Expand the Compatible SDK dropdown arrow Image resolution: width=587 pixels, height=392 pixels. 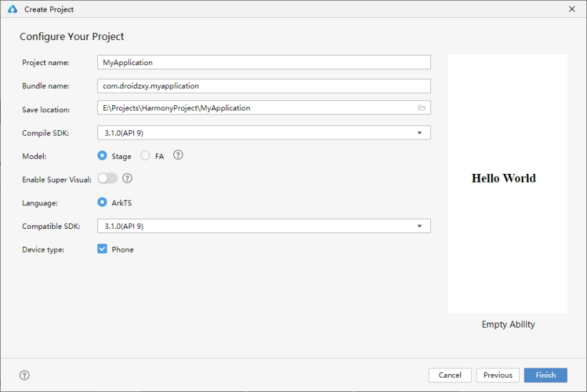[419, 226]
